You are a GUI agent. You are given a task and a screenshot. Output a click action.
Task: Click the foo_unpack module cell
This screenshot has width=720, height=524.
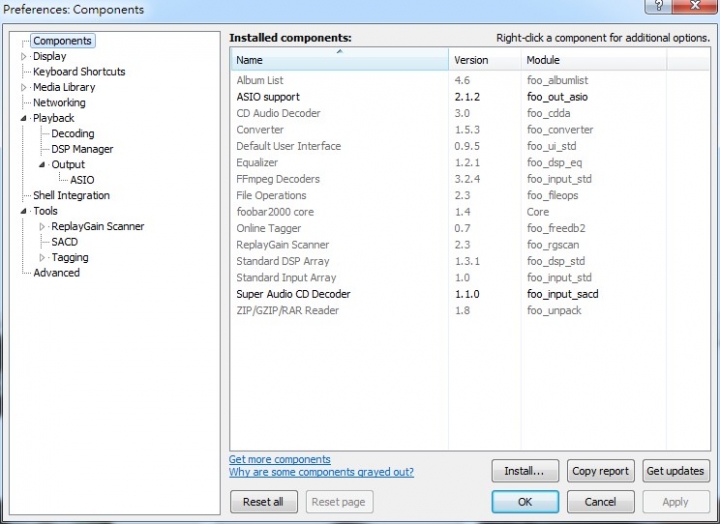point(554,310)
